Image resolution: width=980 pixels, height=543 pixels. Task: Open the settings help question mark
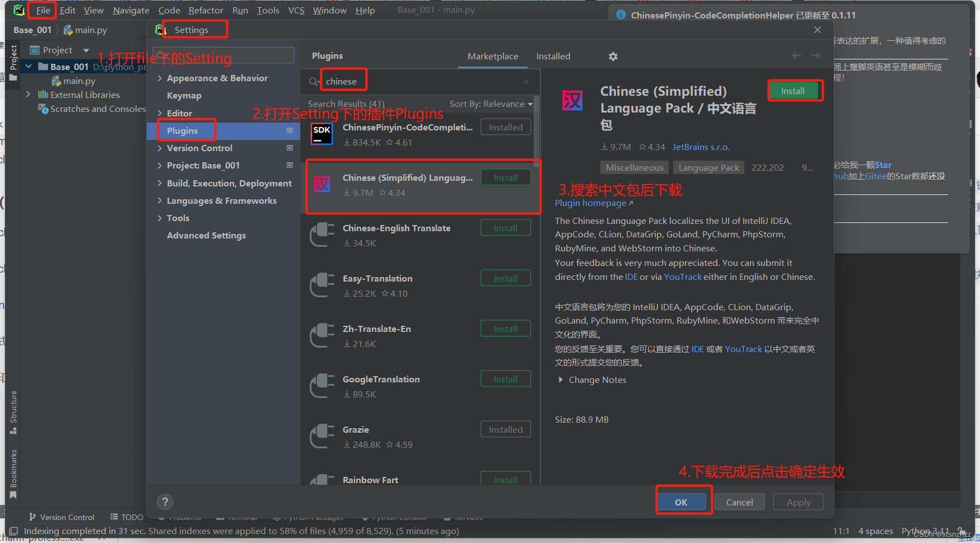click(165, 502)
